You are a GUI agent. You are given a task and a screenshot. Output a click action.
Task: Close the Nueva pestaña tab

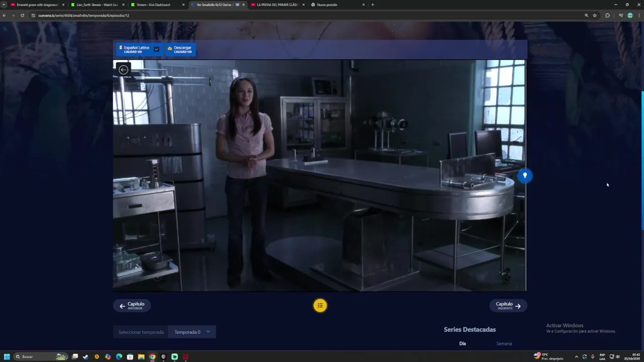pos(363,5)
